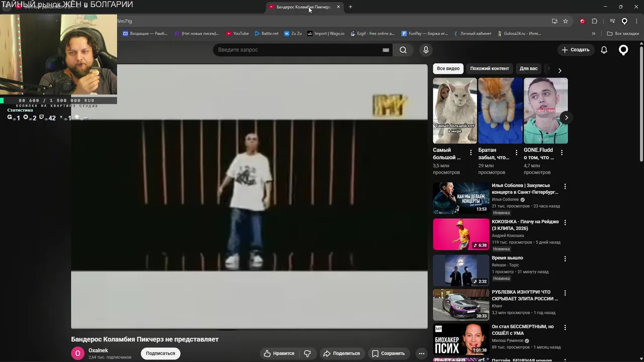
Task: Click the Поделиться share button
Action: click(x=342, y=353)
